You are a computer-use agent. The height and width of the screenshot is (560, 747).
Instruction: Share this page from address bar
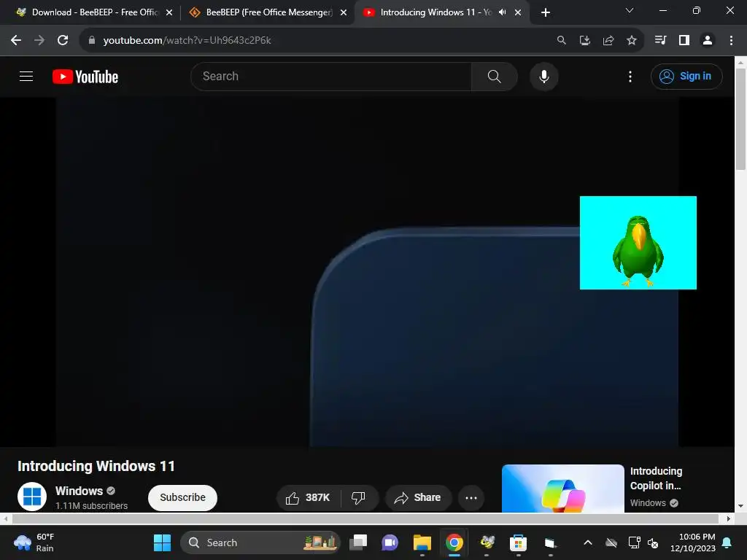[x=608, y=41]
